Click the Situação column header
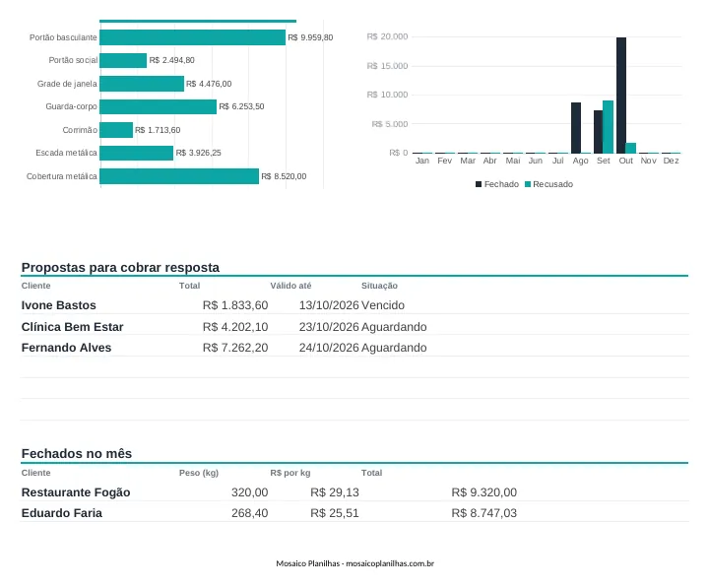 pos(379,286)
